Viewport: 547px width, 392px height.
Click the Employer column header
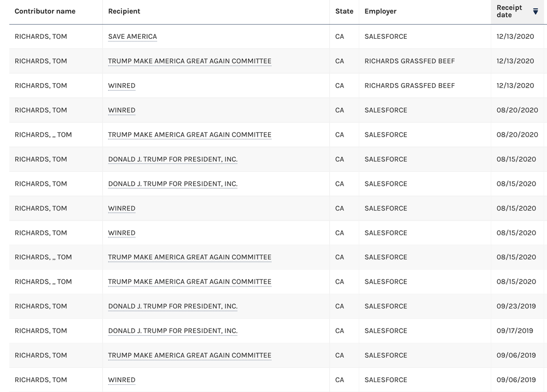(380, 11)
